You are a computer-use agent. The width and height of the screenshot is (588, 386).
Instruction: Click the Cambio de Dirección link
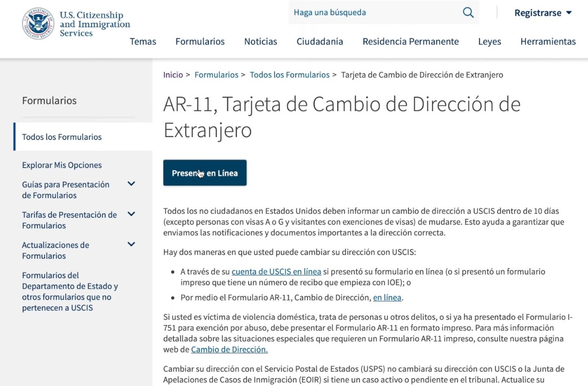click(229, 349)
